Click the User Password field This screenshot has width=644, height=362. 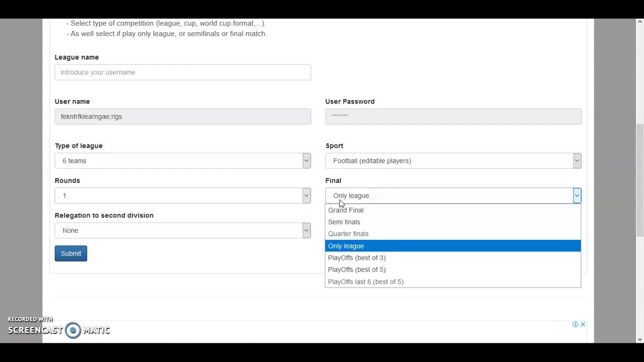point(453,117)
